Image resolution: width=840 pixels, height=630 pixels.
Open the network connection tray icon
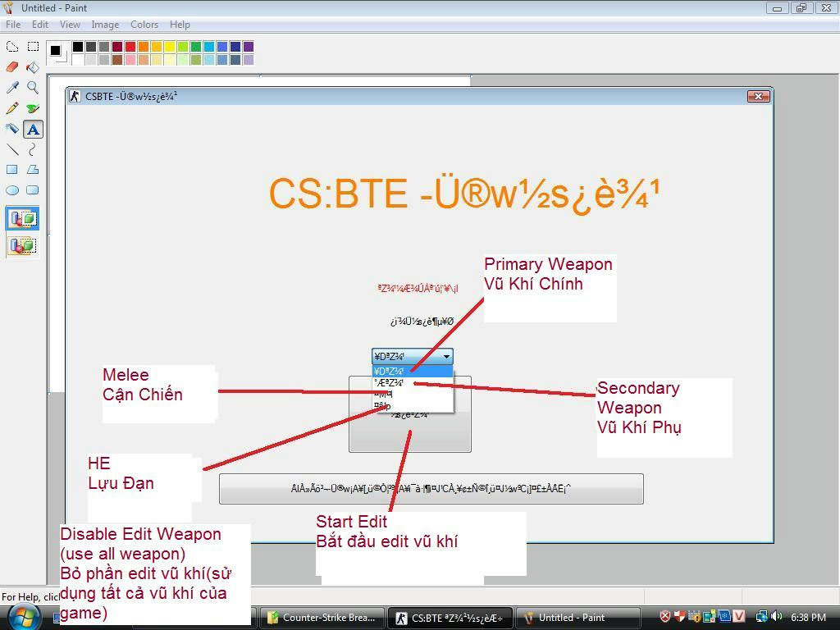761,617
